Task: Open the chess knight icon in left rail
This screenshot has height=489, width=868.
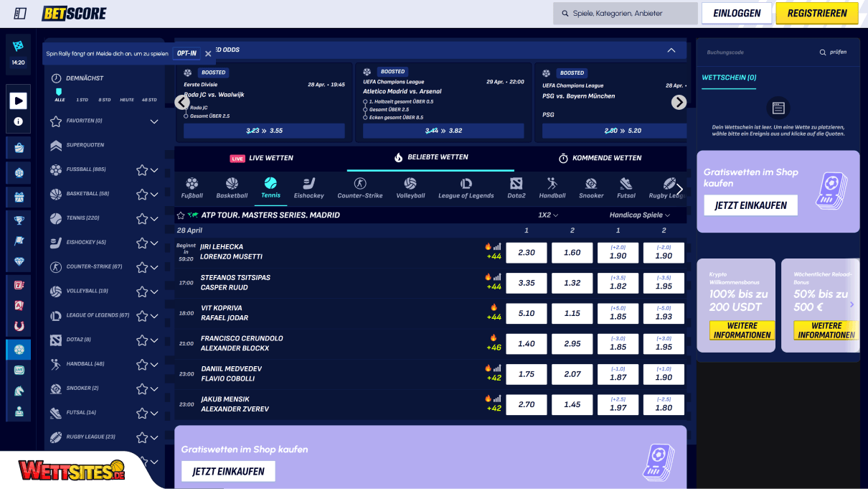Action: (x=19, y=391)
